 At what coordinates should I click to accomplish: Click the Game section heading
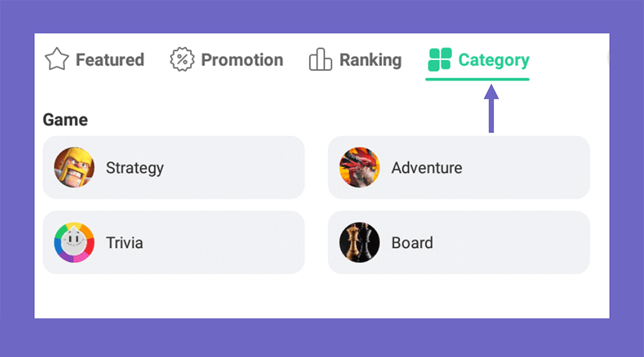pos(65,120)
